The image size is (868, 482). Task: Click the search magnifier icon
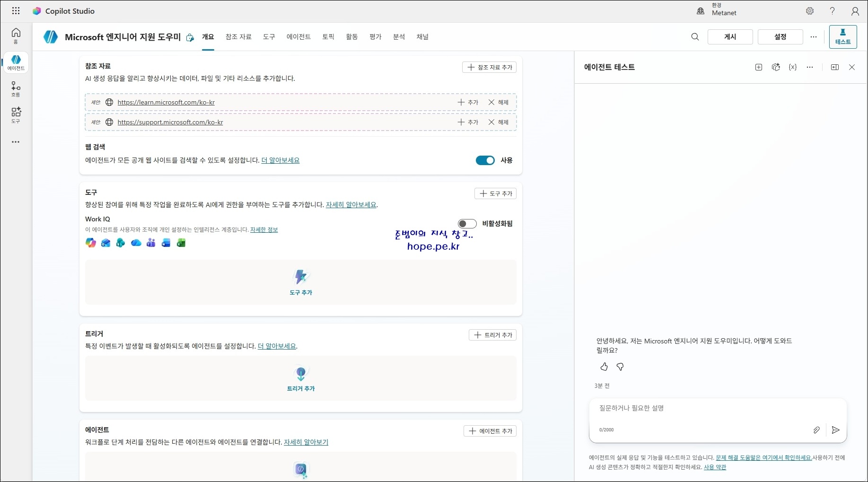point(695,37)
